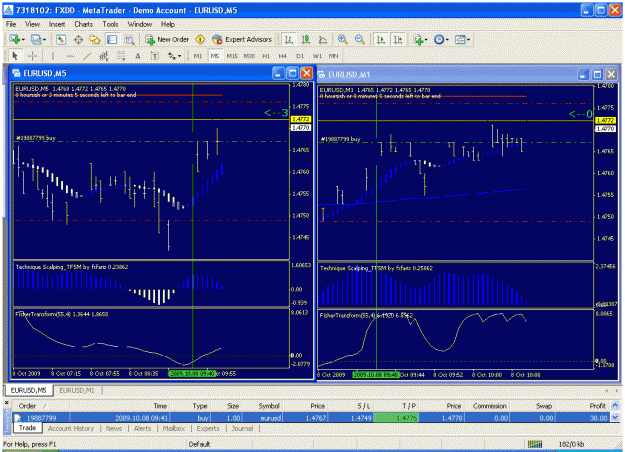This screenshot has height=452, width=625.
Task: Select the Text 'A' tool
Action: coord(138,56)
